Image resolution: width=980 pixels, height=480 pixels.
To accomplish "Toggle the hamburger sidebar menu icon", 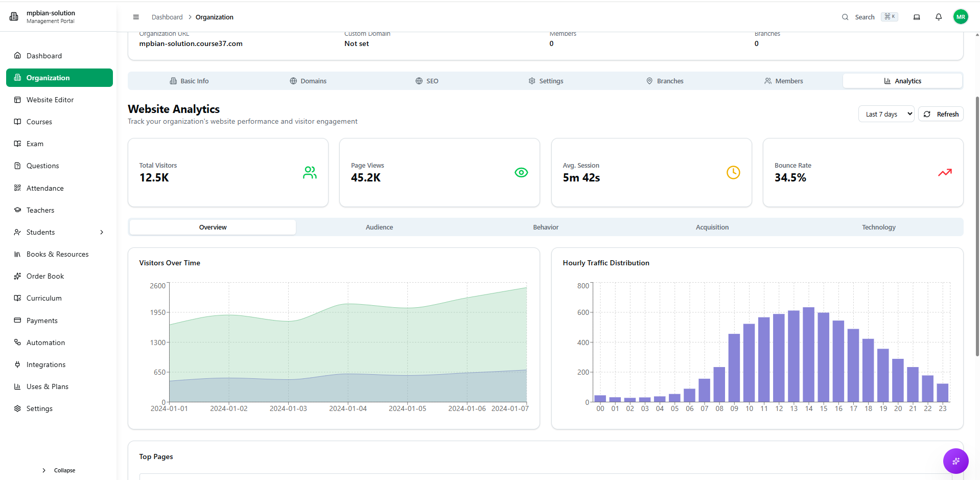I will [x=136, y=17].
